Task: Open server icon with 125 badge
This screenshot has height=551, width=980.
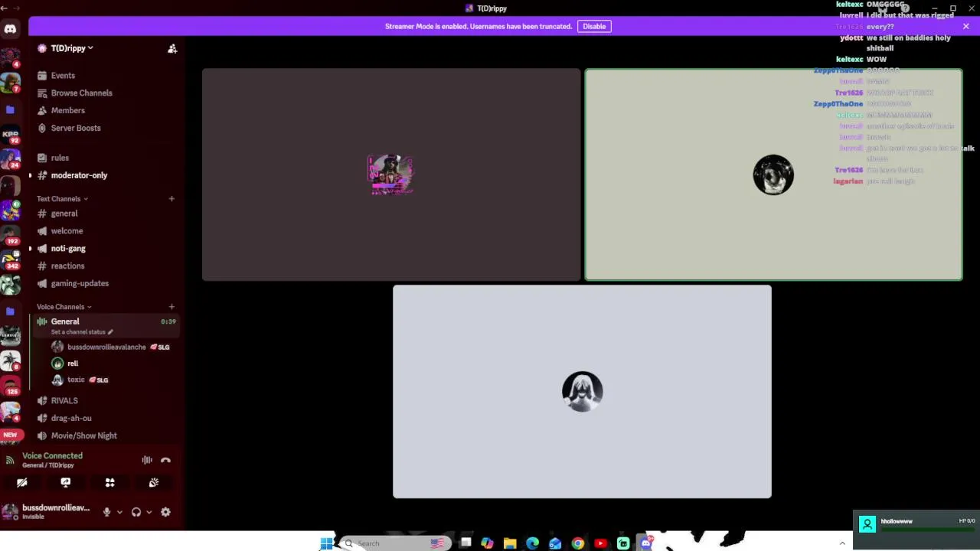Action: pyautogui.click(x=10, y=386)
